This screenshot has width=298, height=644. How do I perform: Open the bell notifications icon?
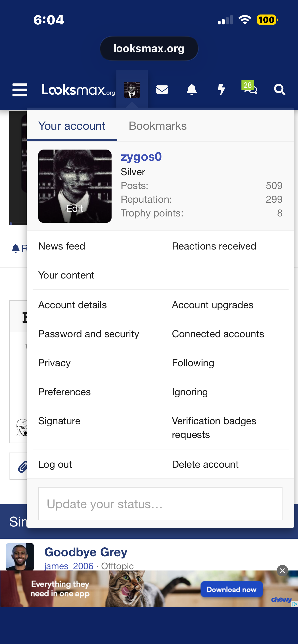[x=192, y=90]
